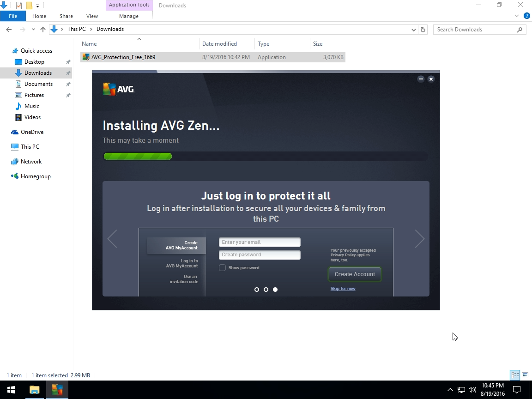Open Explorer help question mark

tap(527, 16)
